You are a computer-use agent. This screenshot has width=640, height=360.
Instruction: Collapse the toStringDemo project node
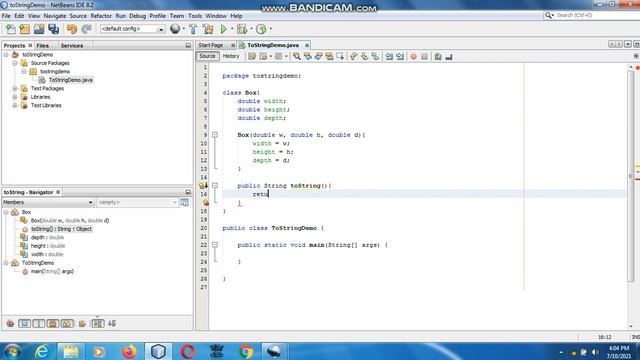point(6,54)
